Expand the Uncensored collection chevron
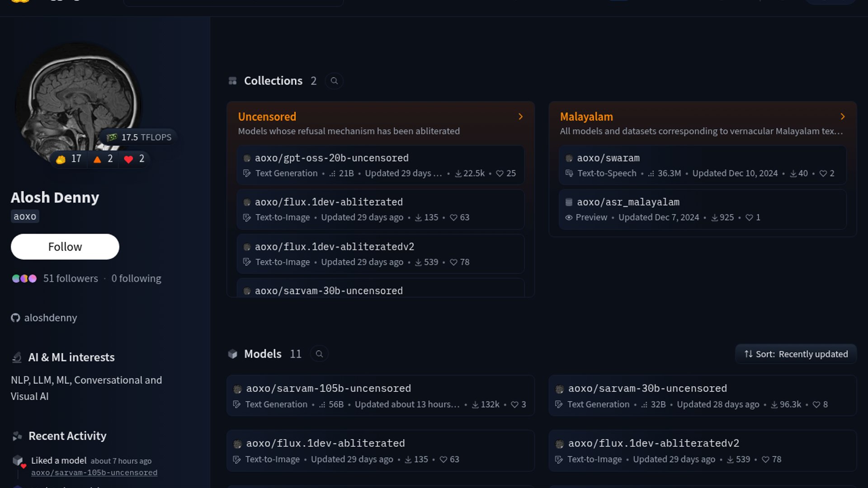 point(520,117)
